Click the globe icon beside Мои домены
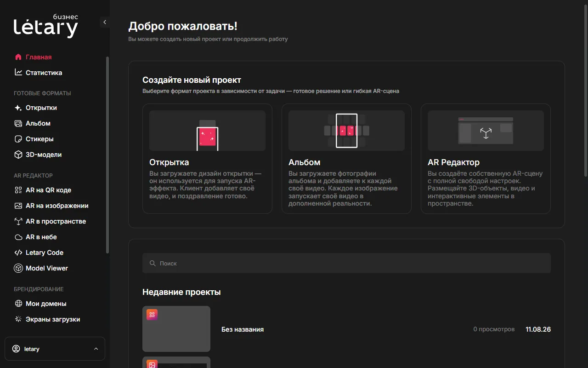588x368 pixels. pos(18,304)
